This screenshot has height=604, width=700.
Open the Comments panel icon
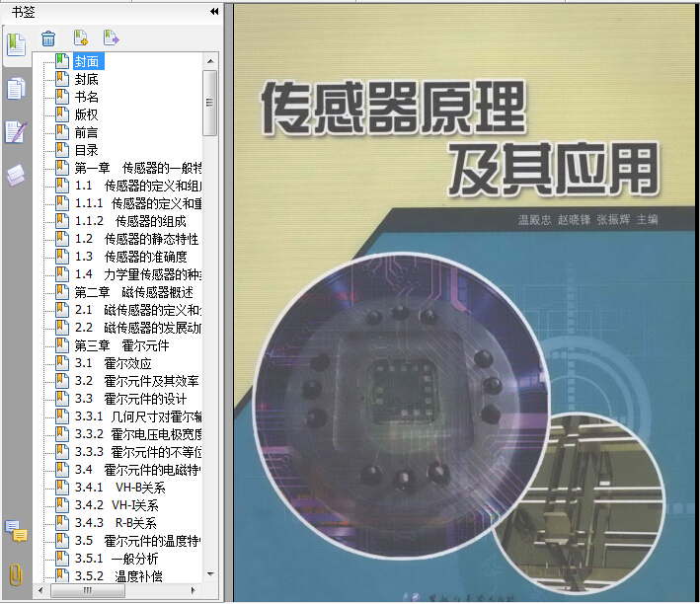pyautogui.click(x=15, y=532)
